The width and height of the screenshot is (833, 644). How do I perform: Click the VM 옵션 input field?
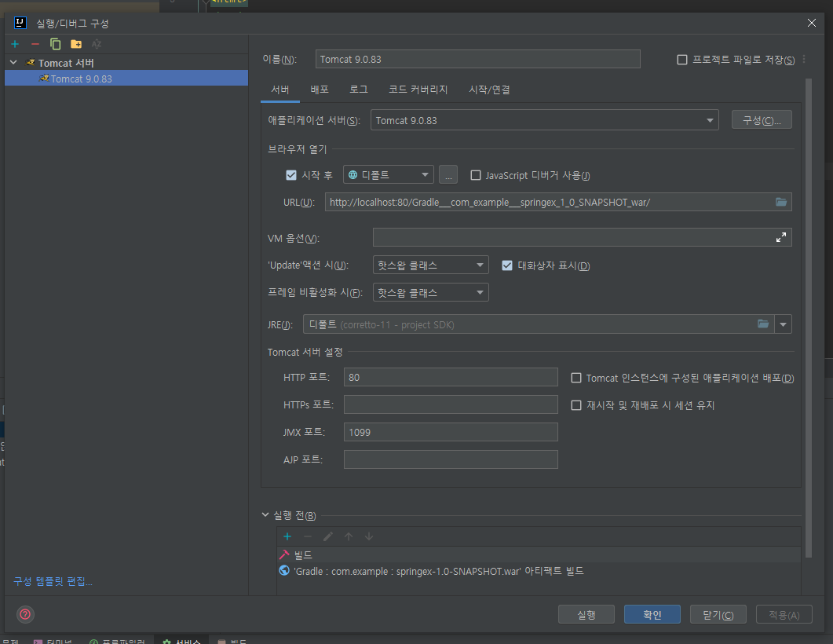point(583,237)
